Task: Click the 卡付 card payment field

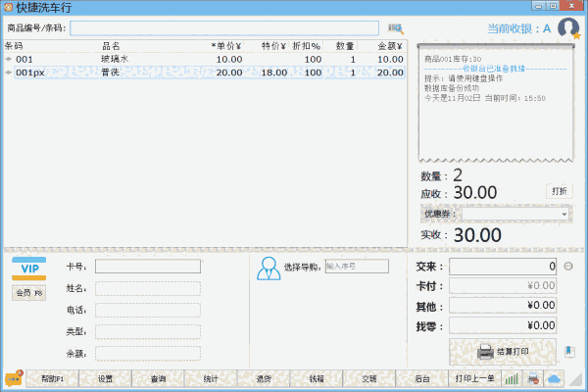Action: tap(503, 286)
